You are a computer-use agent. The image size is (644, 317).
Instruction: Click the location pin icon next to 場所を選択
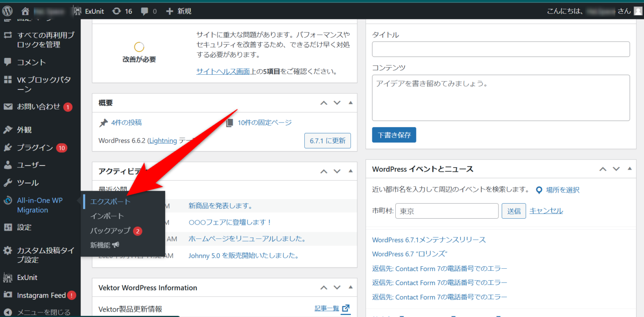(539, 190)
